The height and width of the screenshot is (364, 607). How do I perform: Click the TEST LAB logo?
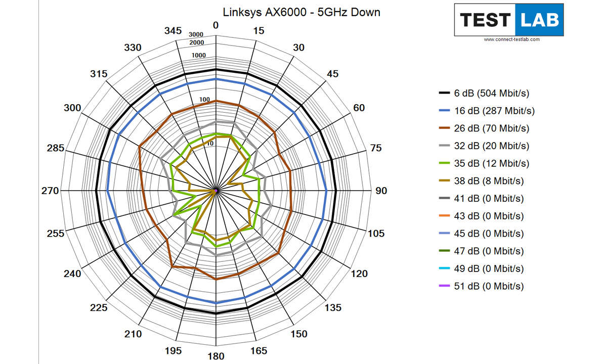click(509, 20)
